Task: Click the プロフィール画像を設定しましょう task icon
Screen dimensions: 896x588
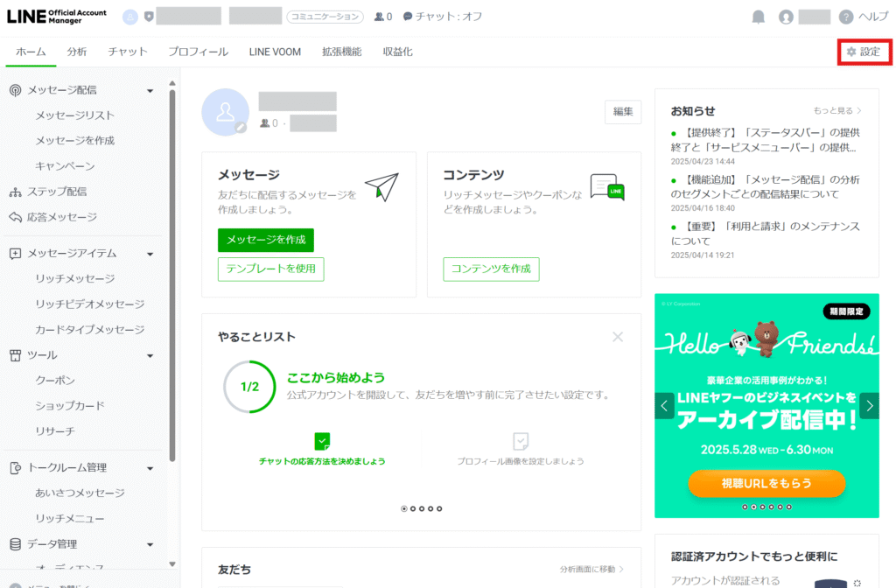Action: coord(521,441)
